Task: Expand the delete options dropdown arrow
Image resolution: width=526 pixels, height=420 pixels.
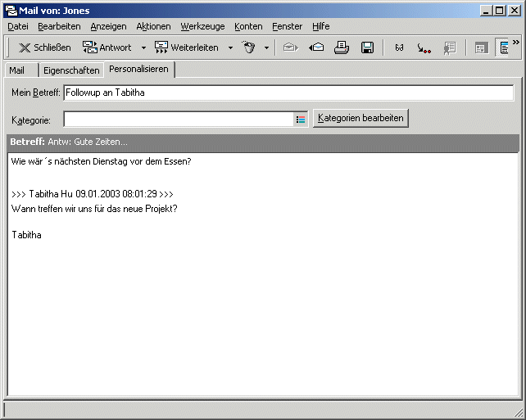Action: tap(267, 48)
